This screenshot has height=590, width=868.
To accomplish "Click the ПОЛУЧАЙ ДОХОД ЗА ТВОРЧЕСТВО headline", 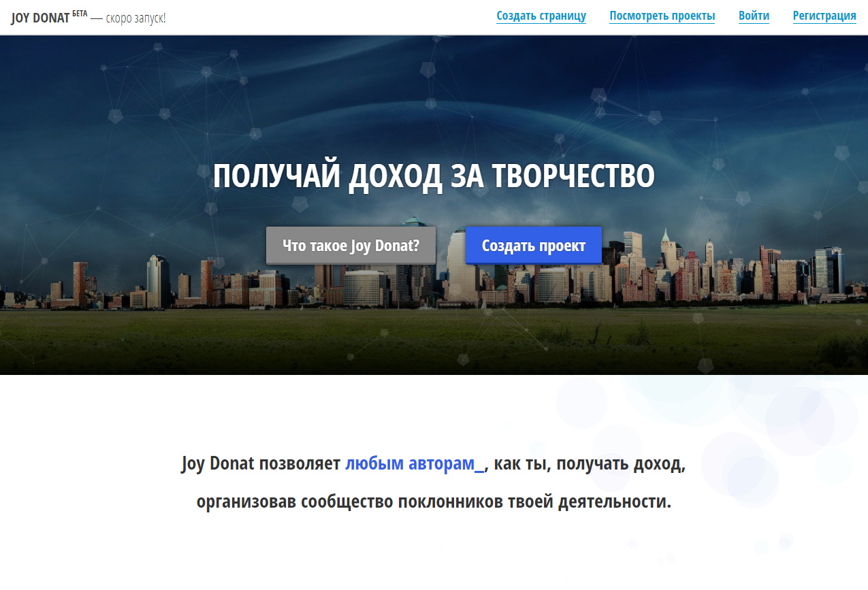I will (434, 176).
